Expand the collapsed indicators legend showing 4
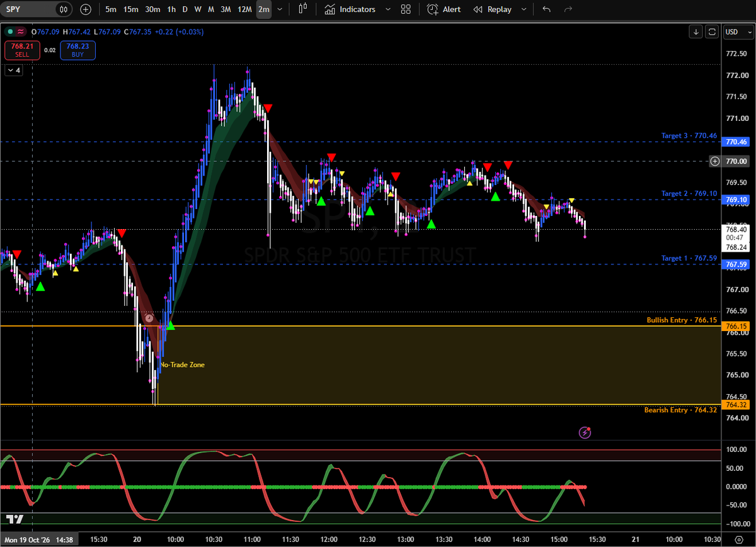This screenshot has width=756, height=547. coord(13,70)
